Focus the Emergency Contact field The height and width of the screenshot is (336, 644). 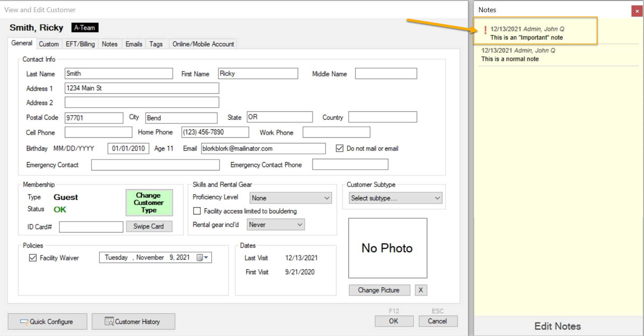(x=155, y=165)
